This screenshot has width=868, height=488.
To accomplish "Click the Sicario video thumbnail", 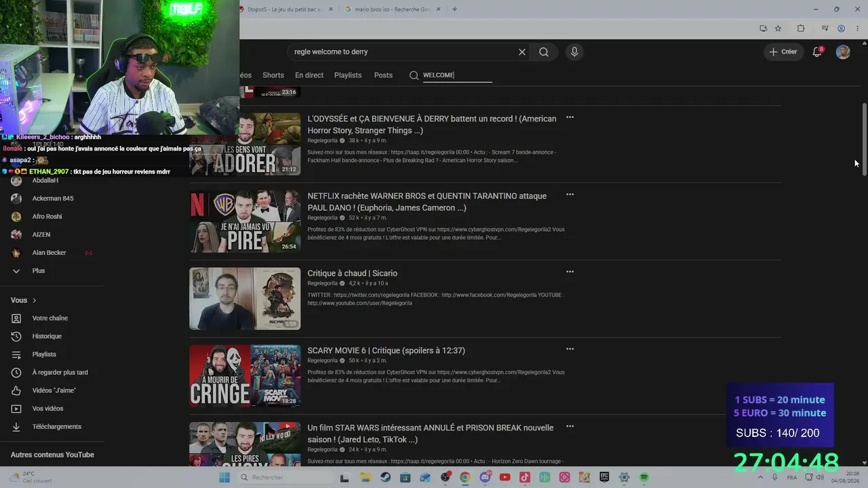I will (245, 298).
